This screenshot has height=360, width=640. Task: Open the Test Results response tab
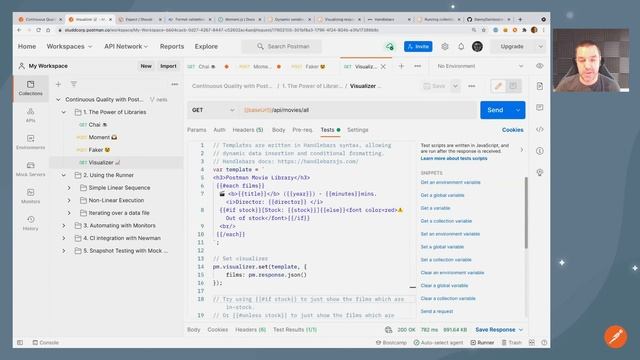pos(295,330)
